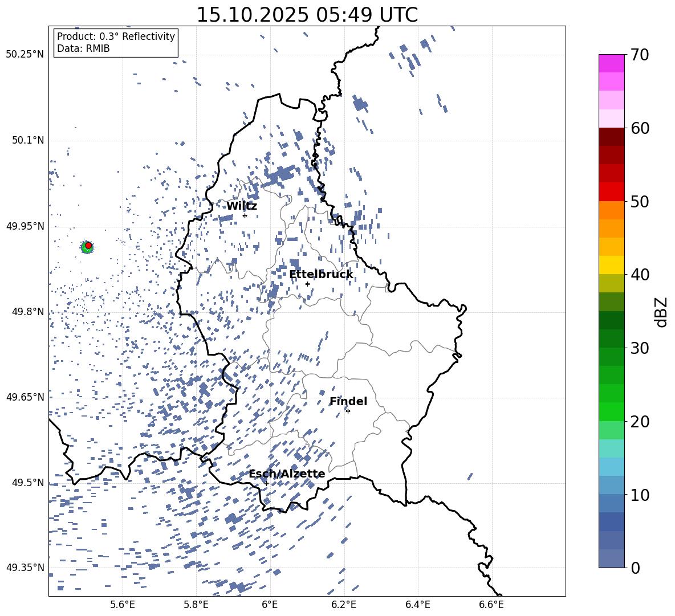Click the Esch/Alzette city label
This screenshot has height=616, width=675.
[287, 474]
